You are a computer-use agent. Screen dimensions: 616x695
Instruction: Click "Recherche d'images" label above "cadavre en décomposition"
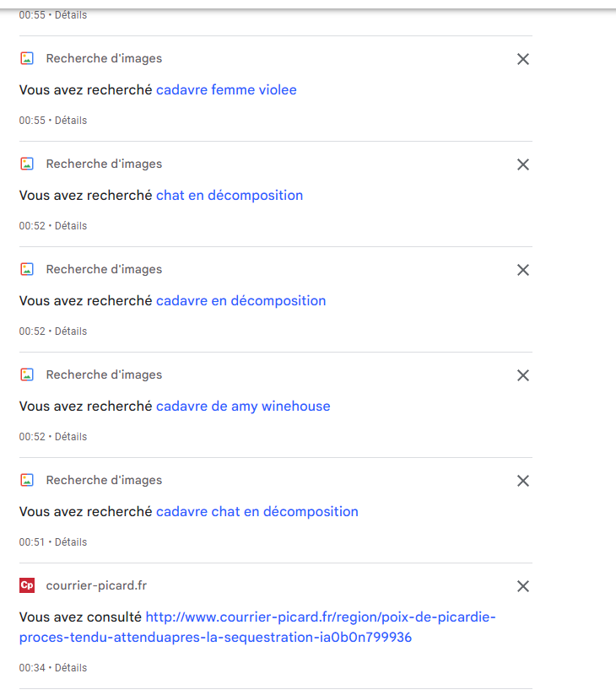(x=104, y=269)
